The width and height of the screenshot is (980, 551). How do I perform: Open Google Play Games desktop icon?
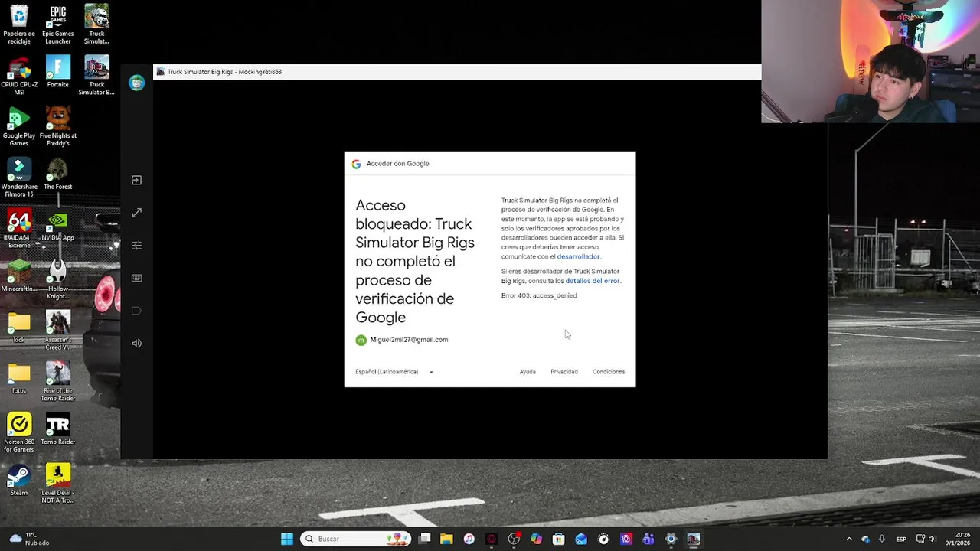19,126
